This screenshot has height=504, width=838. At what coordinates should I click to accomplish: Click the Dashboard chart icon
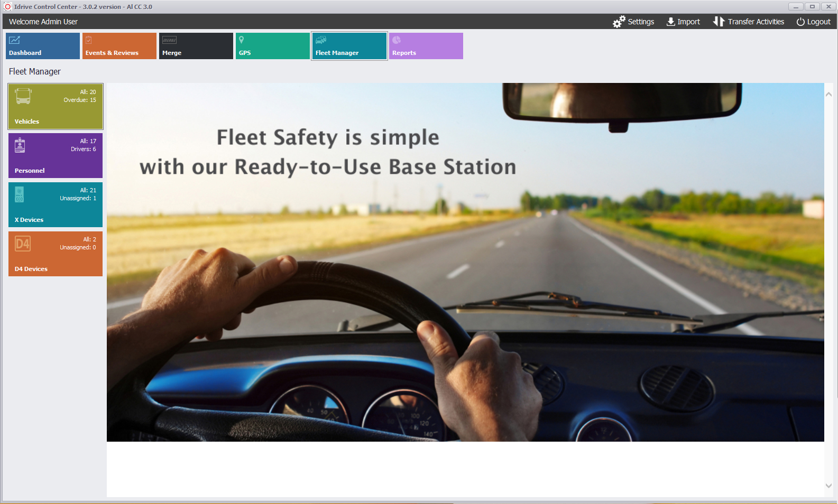pyautogui.click(x=14, y=40)
